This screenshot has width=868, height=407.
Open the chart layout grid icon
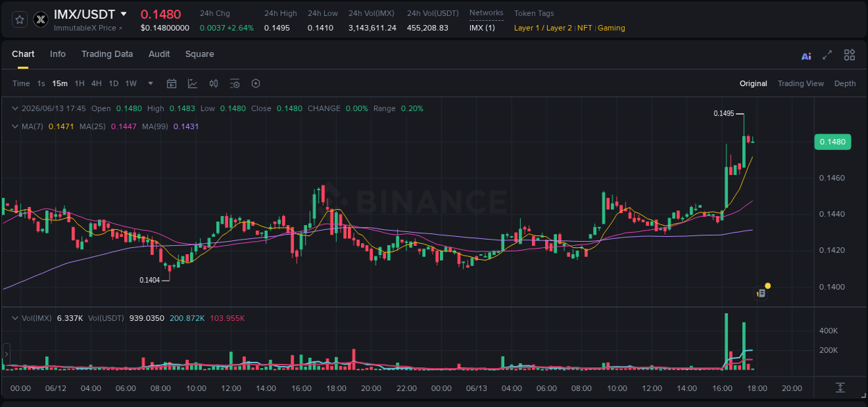point(849,56)
